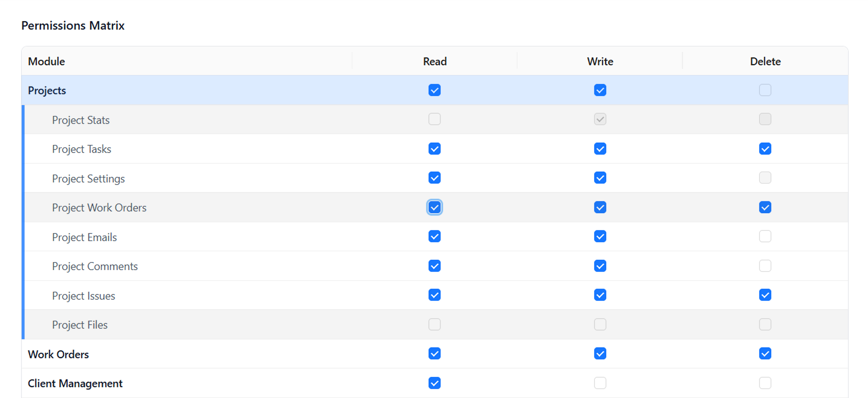Enable Delete for Project Emails
The image size is (868, 398).
pyautogui.click(x=765, y=236)
